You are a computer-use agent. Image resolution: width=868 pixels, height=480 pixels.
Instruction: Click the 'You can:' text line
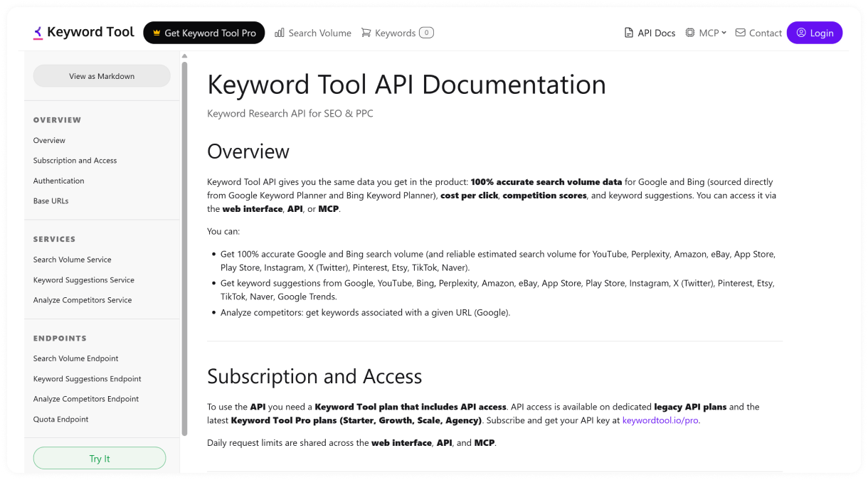click(x=223, y=232)
